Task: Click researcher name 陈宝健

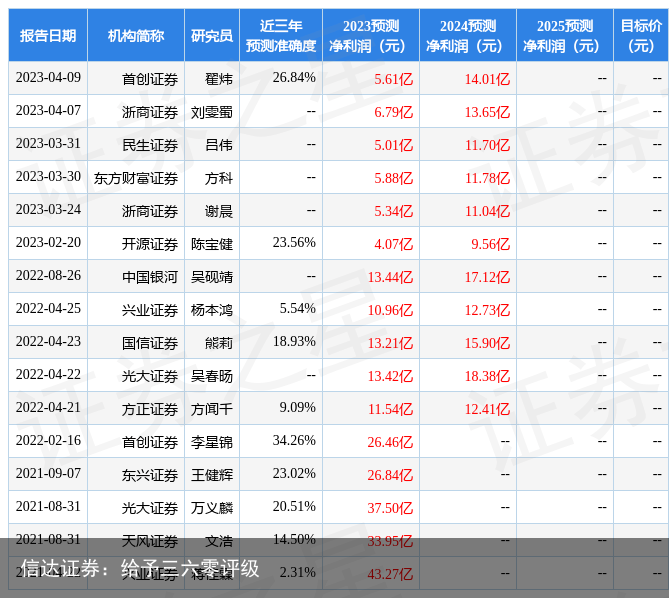Action: 212,244
